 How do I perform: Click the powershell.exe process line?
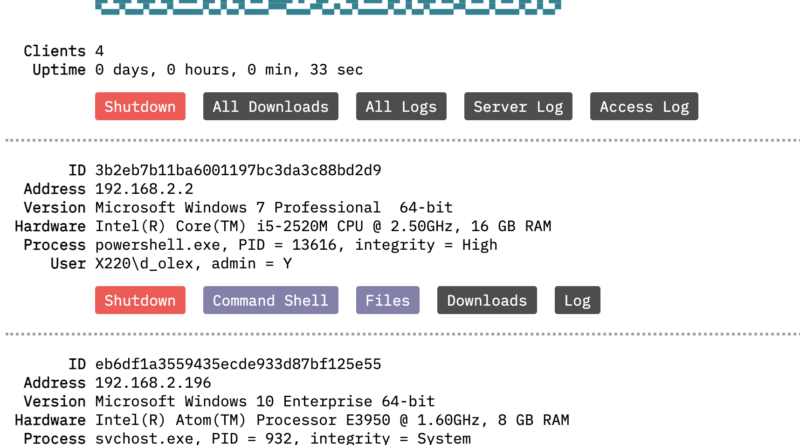[296, 245]
